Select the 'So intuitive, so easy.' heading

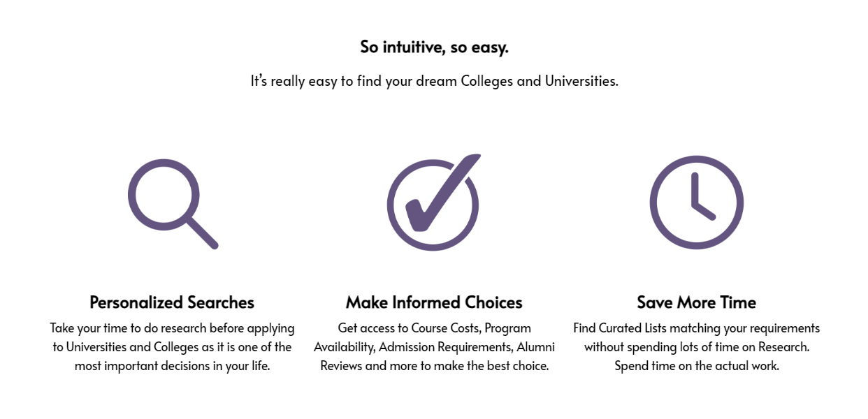pos(434,47)
